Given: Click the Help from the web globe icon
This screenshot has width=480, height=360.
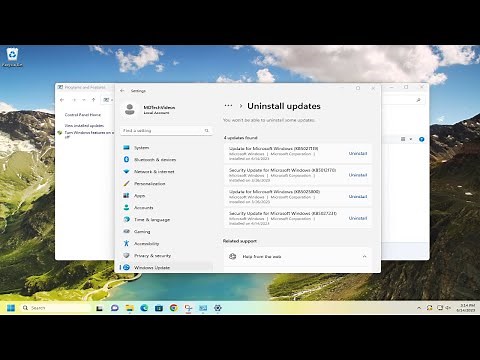Looking at the screenshot, I should [x=233, y=256].
